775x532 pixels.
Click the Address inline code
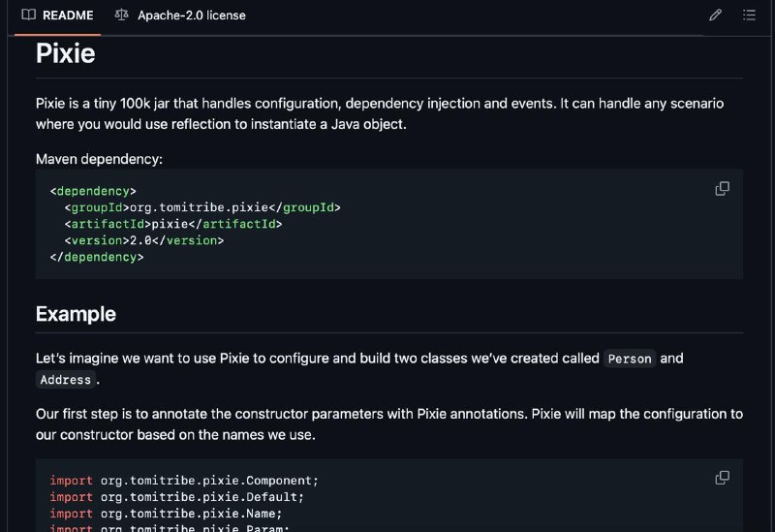point(65,380)
